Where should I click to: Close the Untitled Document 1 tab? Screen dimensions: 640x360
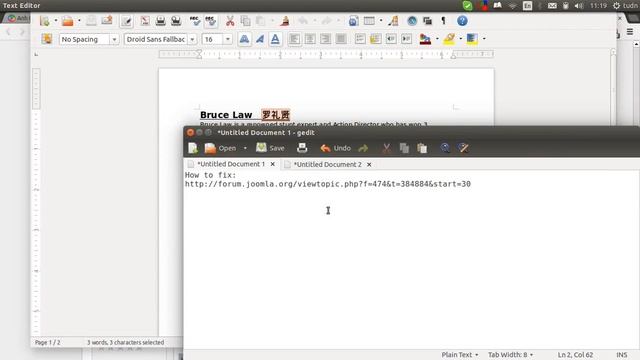click(x=273, y=164)
